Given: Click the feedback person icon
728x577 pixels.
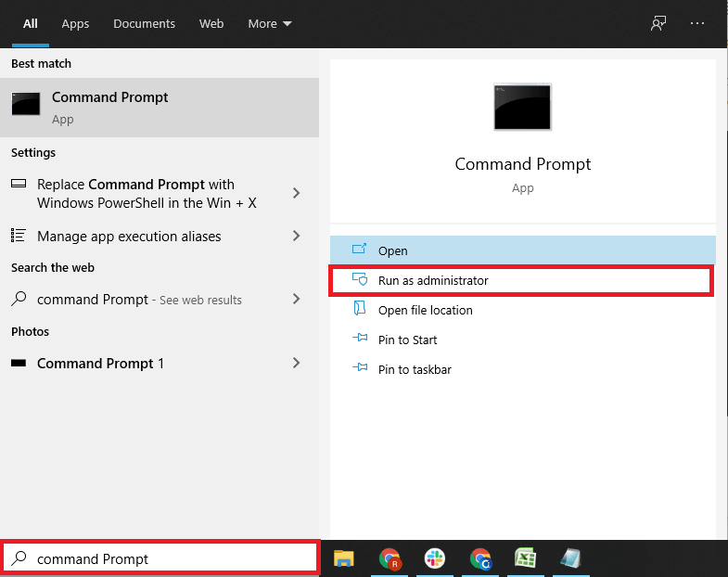Looking at the screenshot, I should point(658,23).
